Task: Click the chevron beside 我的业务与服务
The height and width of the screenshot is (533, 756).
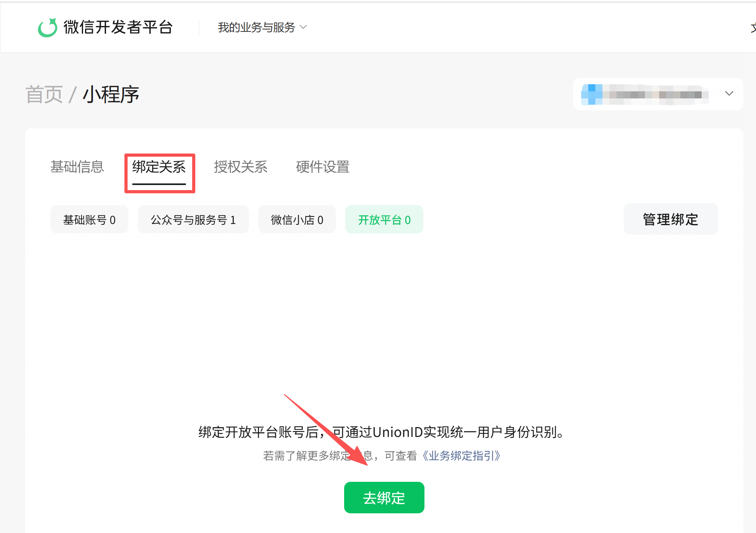Action: click(303, 27)
